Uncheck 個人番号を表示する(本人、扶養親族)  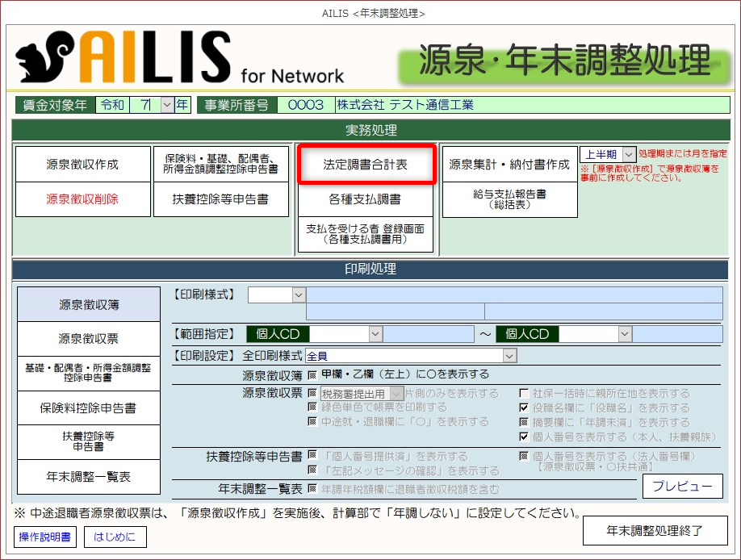pos(524,437)
